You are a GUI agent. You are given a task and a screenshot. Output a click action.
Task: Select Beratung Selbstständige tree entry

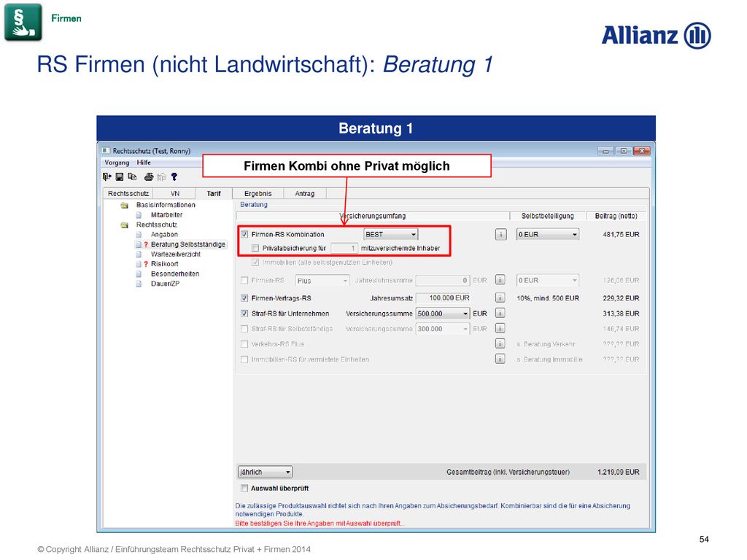click(188, 244)
